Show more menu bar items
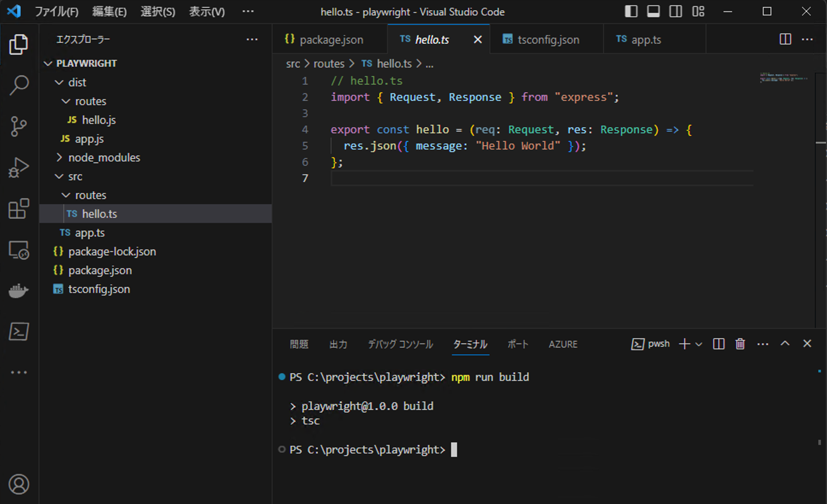Viewport: 827px width, 504px height. pyautogui.click(x=248, y=12)
